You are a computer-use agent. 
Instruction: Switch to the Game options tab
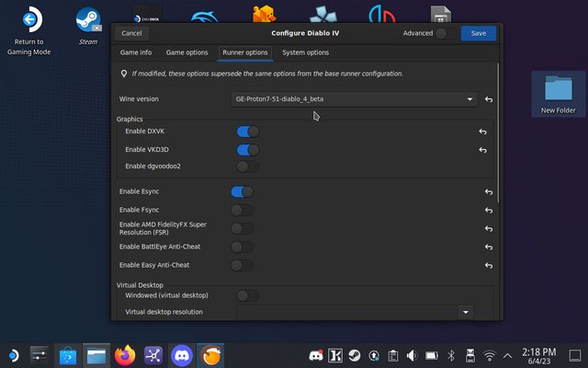click(x=187, y=52)
